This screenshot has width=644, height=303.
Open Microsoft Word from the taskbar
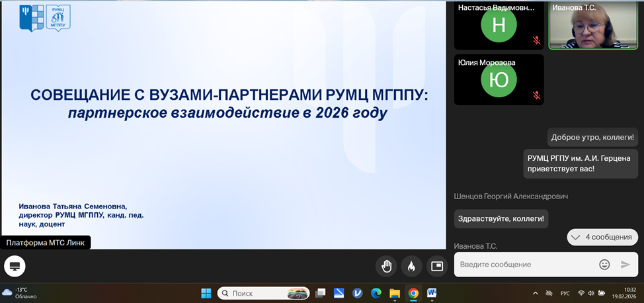[x=432, y=293]
